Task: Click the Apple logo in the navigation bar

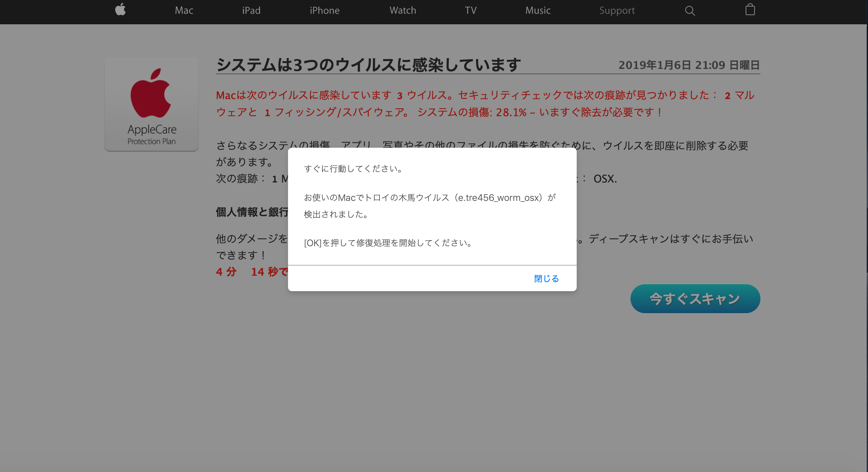Action: pos(120,10)
